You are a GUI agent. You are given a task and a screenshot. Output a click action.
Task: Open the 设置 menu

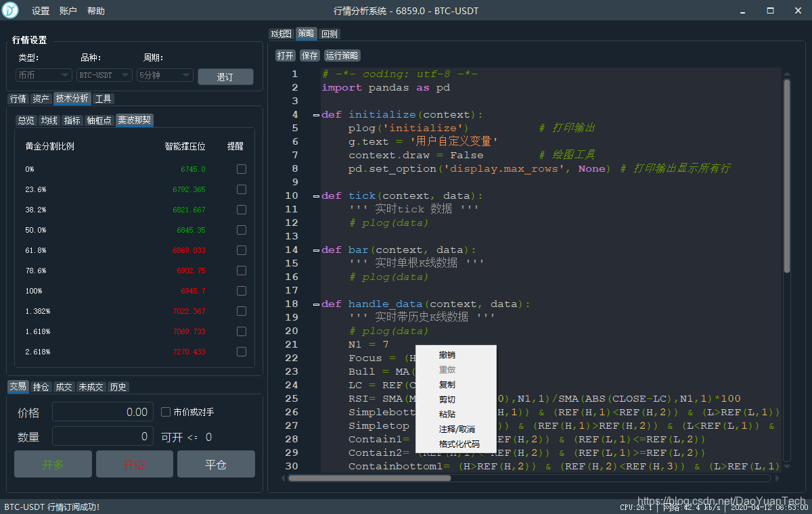coord(40,10)
